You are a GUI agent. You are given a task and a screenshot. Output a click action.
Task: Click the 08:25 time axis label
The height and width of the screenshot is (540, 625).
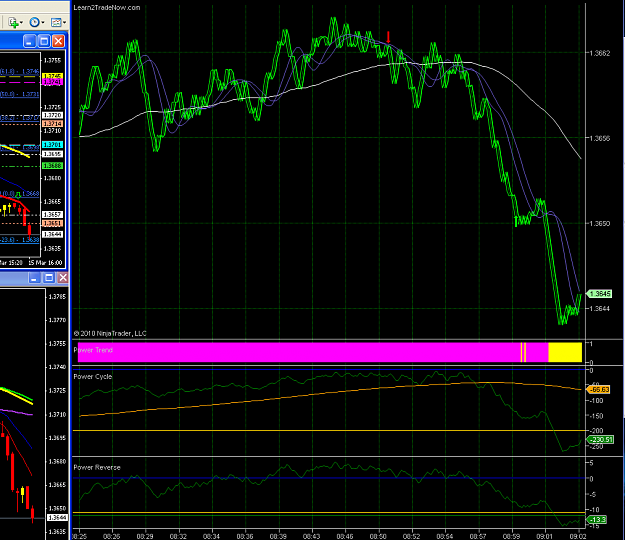(x=80, y=536)
